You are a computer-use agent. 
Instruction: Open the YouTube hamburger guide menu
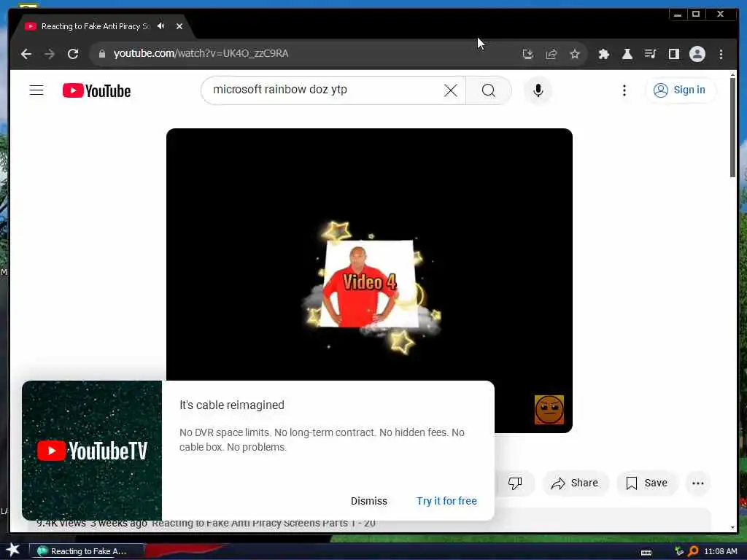click(x=36, y=90)
